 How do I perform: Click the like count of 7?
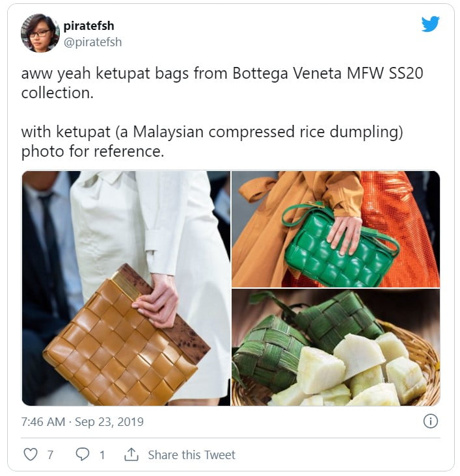point(51,455)
